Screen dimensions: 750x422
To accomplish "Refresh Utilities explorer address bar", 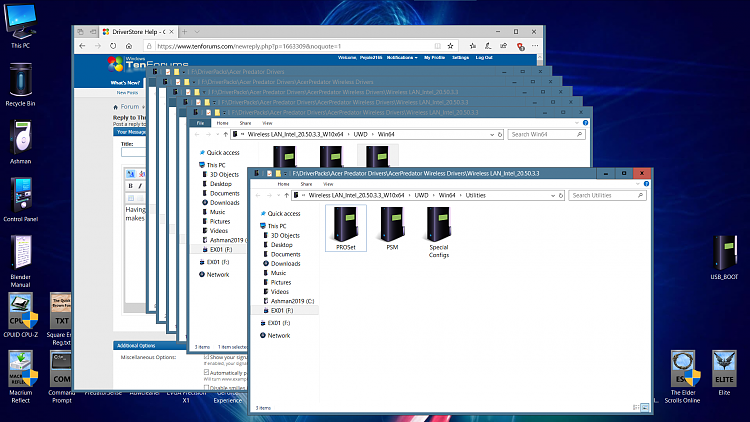I will coord(561,195).
